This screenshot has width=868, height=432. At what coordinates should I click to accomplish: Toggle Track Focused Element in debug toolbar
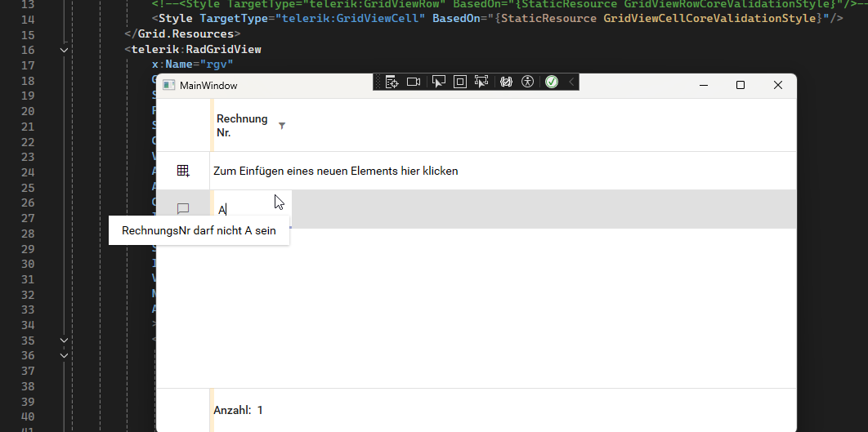(x=481, y=82)
